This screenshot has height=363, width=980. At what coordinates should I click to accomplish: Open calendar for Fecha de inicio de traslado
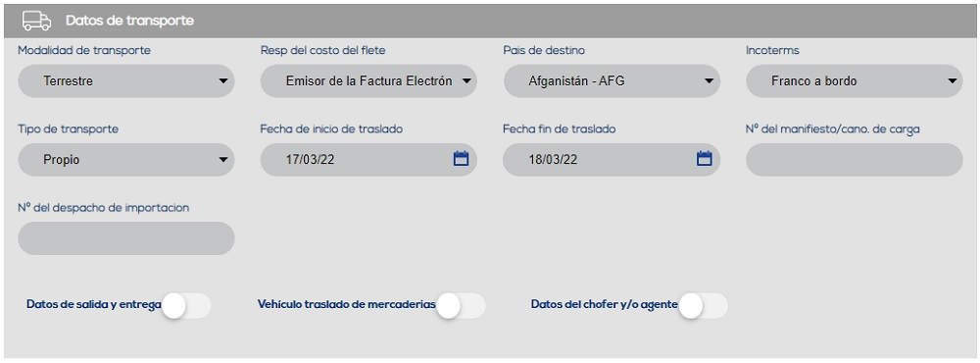(461, 159)
